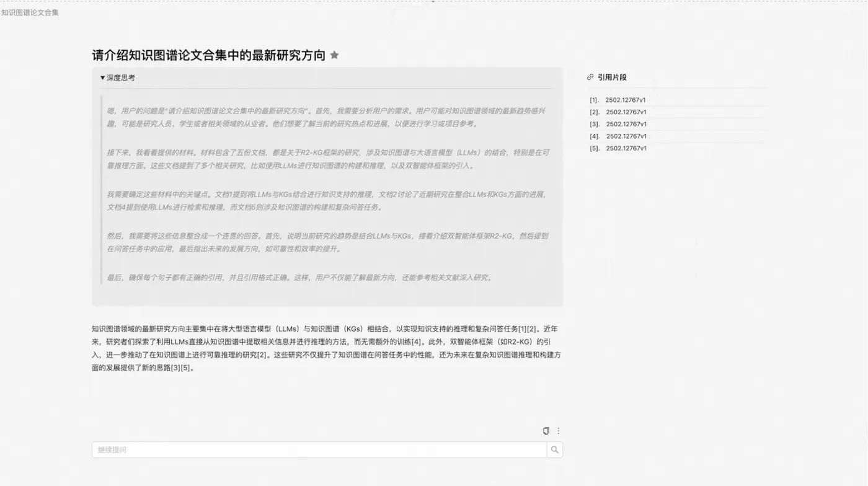Star the knowledge graph question title
Image resolution: width=868 pixels, height=486 pixels.
point(334,55)
